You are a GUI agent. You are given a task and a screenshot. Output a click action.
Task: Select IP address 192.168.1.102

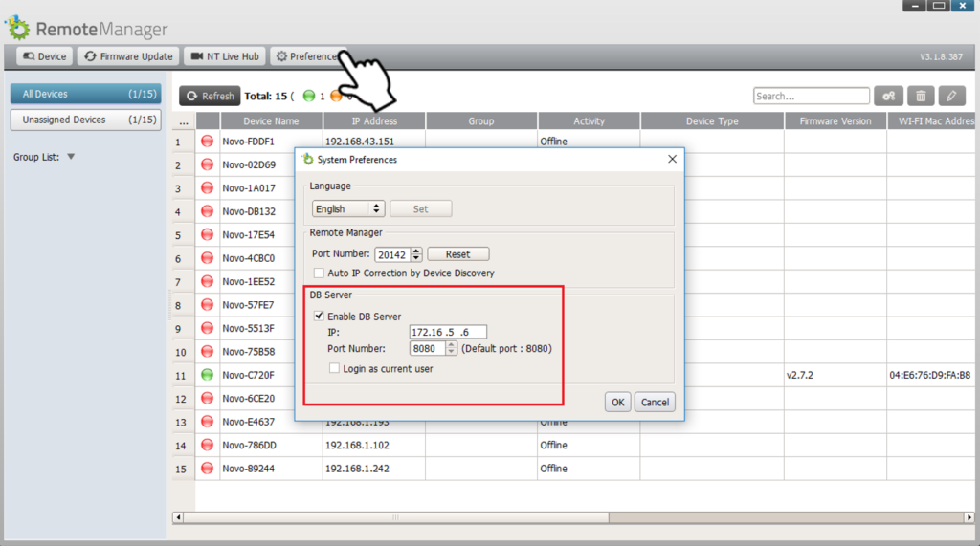357,446
